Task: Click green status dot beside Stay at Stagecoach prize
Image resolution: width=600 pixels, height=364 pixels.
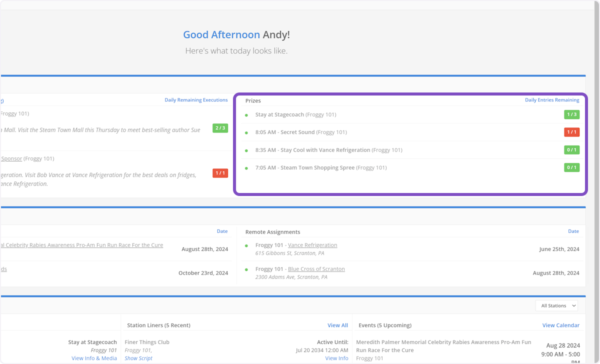Action: [x=246, y=115]
